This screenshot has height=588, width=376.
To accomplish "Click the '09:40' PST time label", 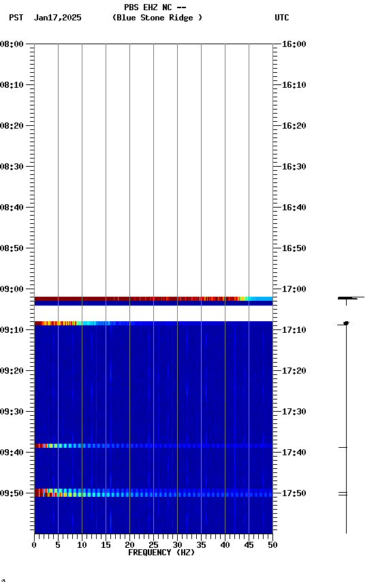I will 12,453.
